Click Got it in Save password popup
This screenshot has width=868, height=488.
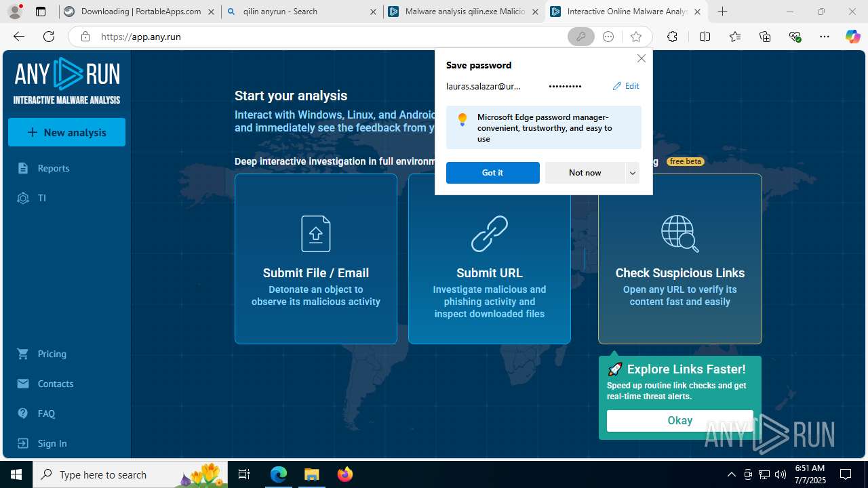point(492,173)
